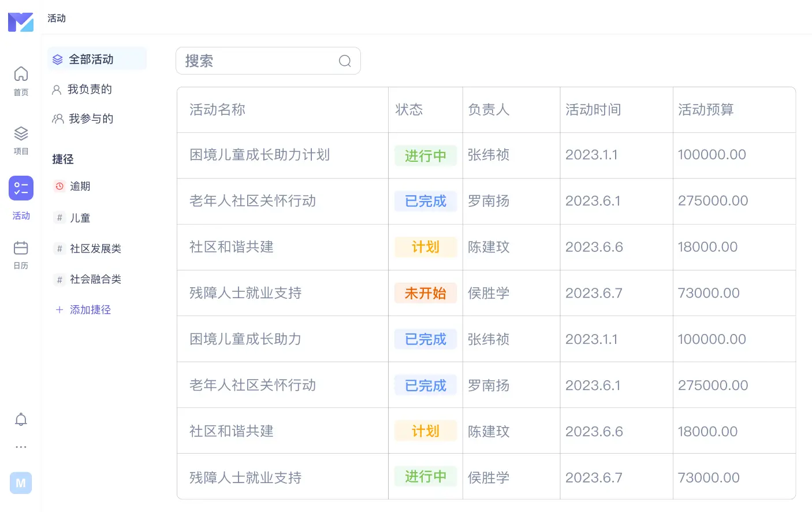Screen dimensions: 812x512
Task: Select the Activities (活动) sidebar icon
Action: point(21,188)
